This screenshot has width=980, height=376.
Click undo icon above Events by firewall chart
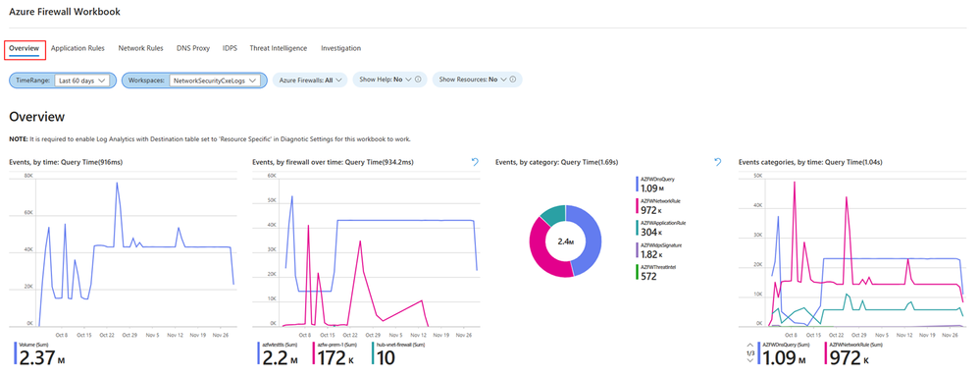(475, 162)
